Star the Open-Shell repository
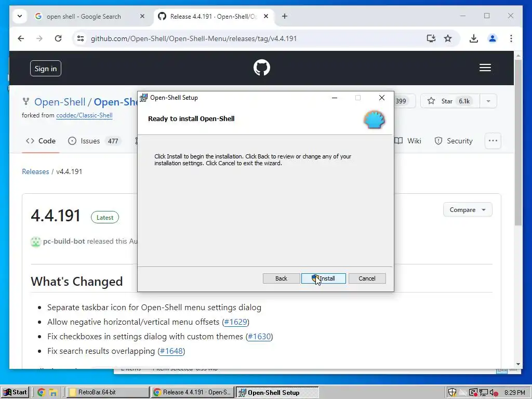 click(x=450, y=101)
